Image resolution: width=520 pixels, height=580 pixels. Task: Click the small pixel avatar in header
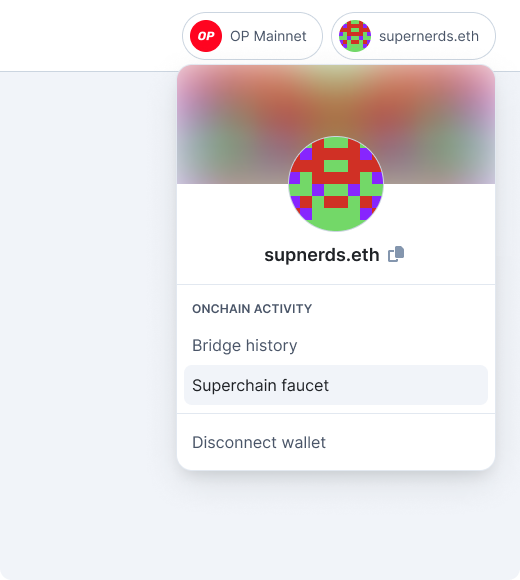(x=355, y=36)
